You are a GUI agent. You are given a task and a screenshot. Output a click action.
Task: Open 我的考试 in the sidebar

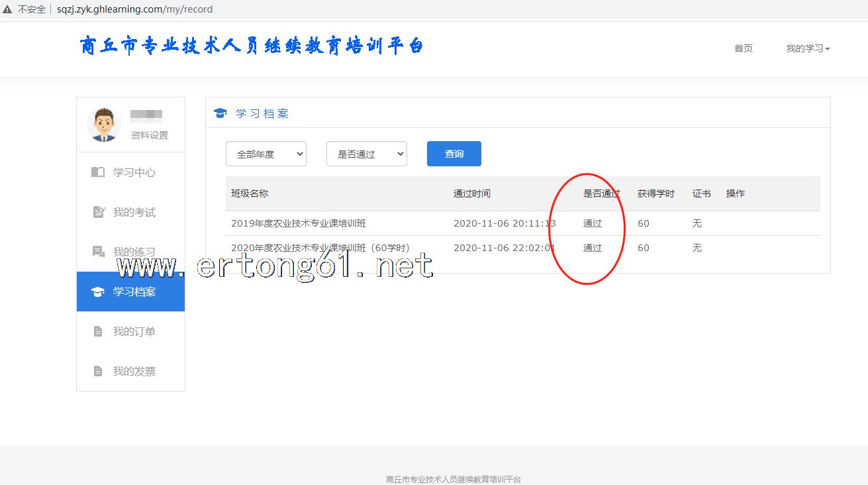click(134, 212)
